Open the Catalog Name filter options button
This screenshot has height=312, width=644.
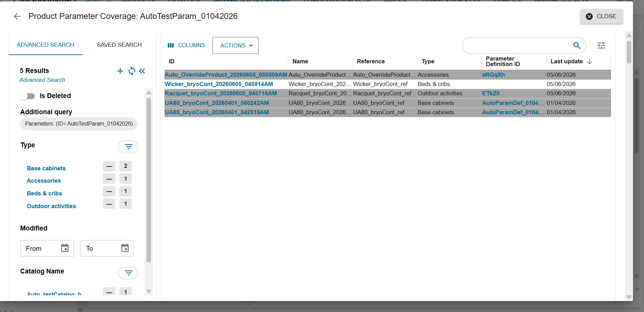(x=128, y=273)
